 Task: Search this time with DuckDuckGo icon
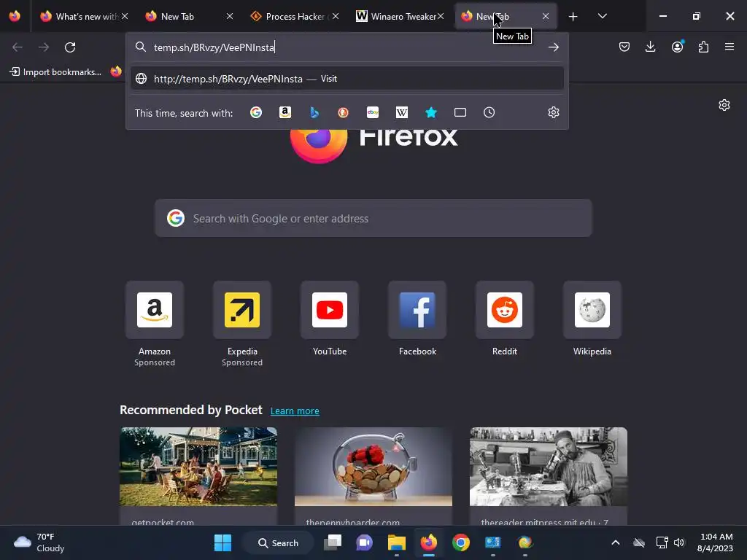pos(343,112)
